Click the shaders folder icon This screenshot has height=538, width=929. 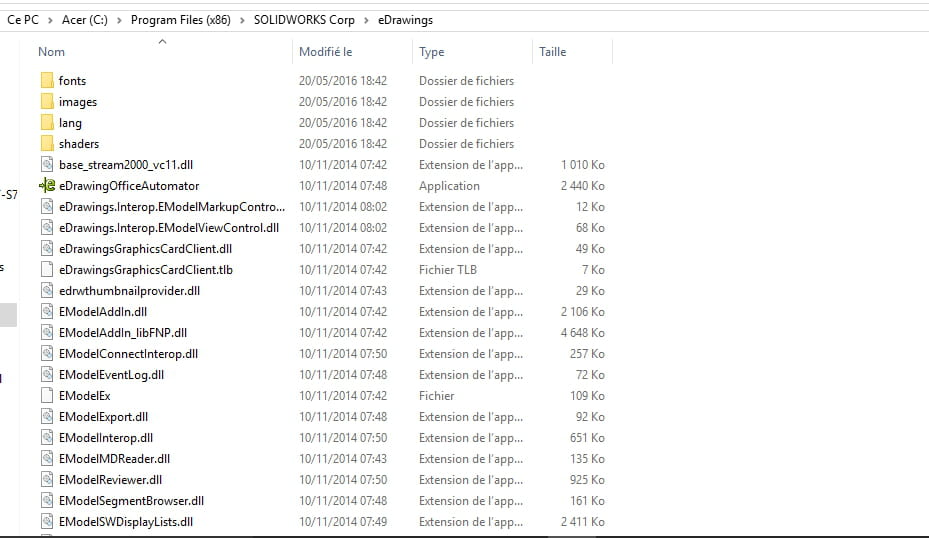tap(47, 143)
